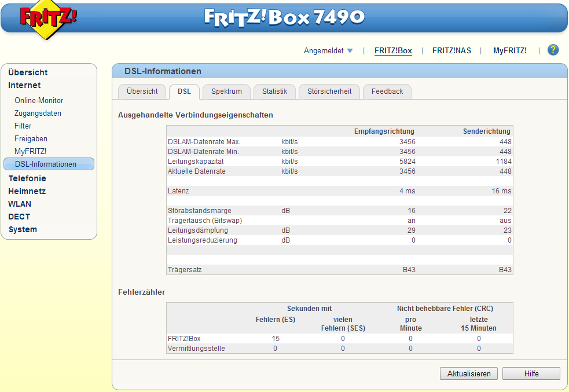Click the latency value 4 ms
Viewport: 569px width, 392px height.
pos(407,191)
